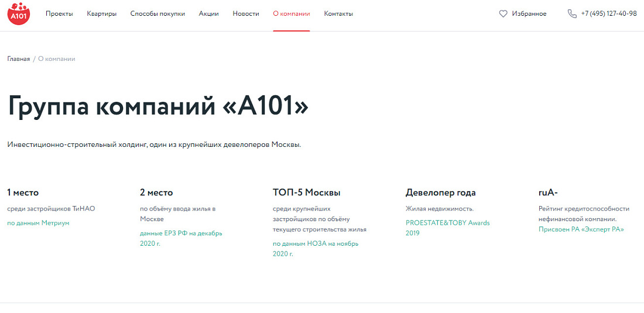The height and width of the screenshot is (313, 644).
Task: Open the Новости menu item
Action: tap(246, 14)
